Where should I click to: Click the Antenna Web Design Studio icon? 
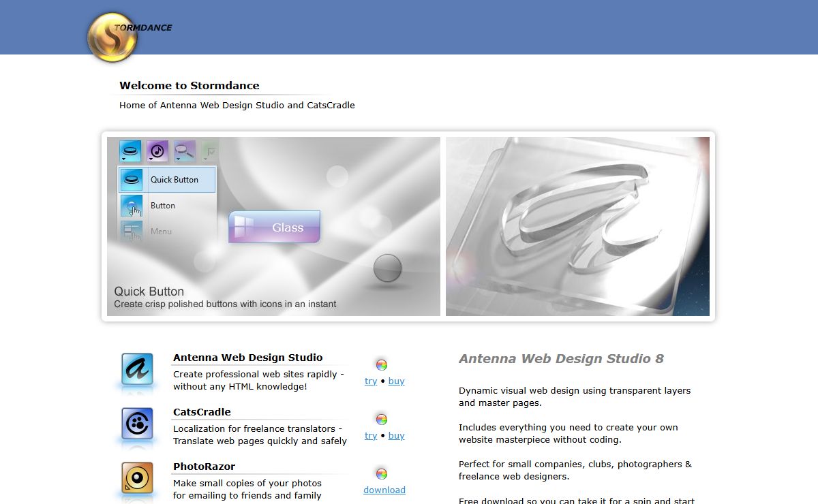[x=137, y=369]
